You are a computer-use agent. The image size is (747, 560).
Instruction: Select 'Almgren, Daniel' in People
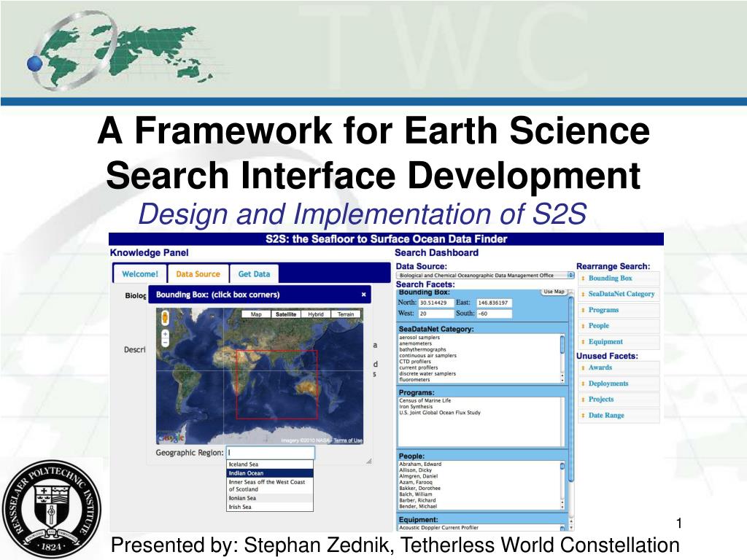pos(418,476)
